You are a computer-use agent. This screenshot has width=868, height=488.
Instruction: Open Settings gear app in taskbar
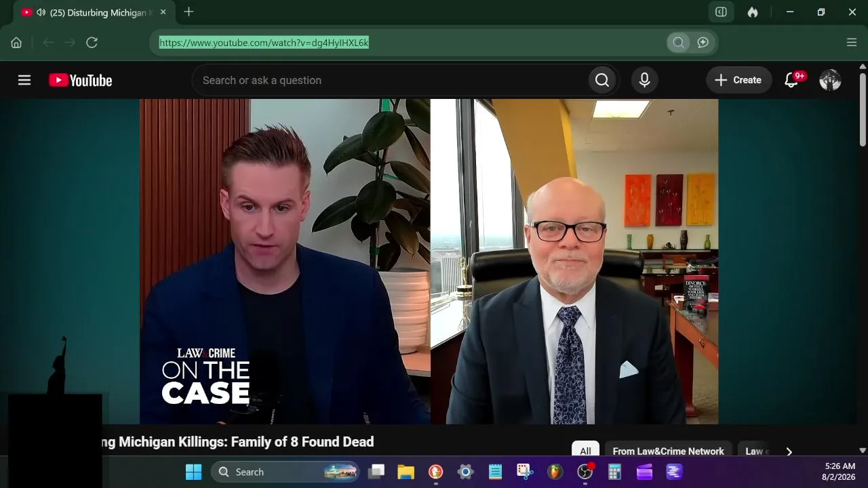(x=465, y=472)
